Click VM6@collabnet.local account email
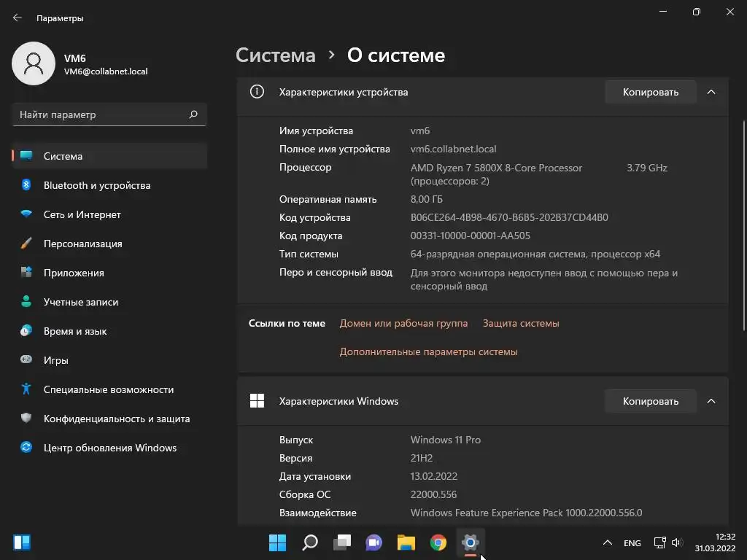The width and height of the screenshot is (747, 560). click(x=106, y=71)
